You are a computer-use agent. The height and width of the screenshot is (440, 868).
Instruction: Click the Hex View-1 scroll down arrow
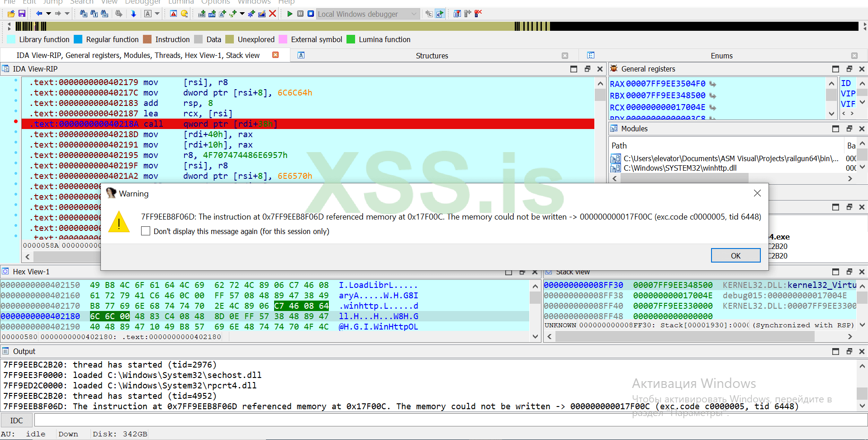pyautogui.click(x=535, y=336)
